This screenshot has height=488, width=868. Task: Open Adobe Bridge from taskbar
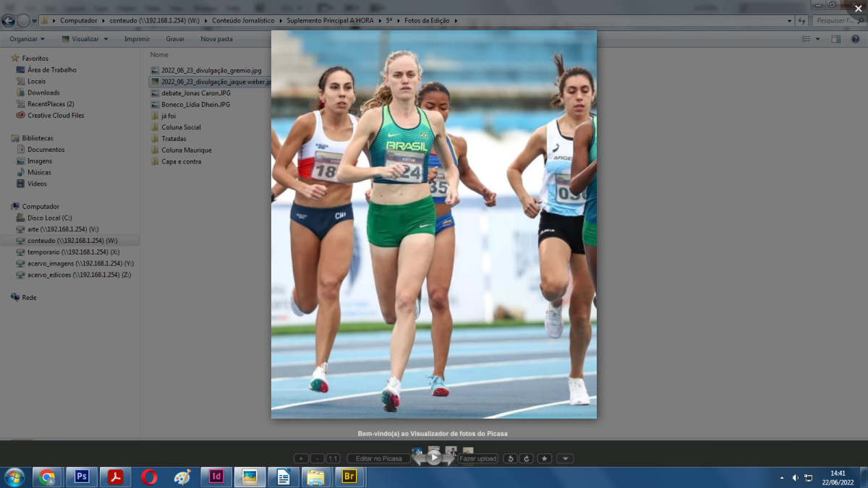[349, 477]
